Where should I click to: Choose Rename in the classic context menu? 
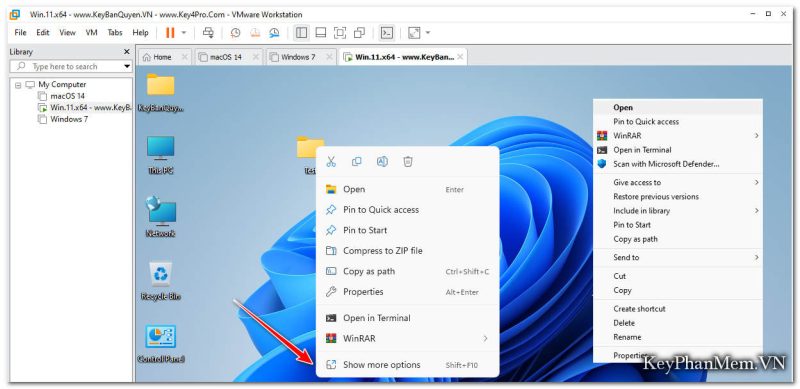(x=678, y=337)
